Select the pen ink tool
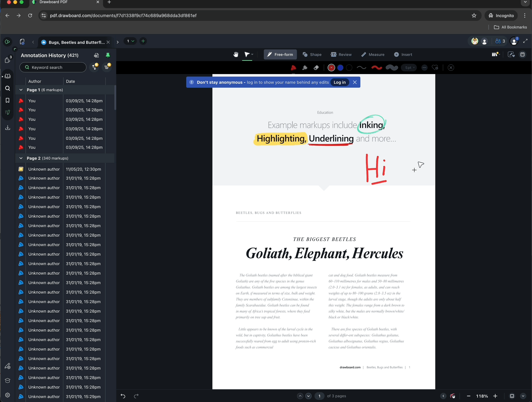 293,68
